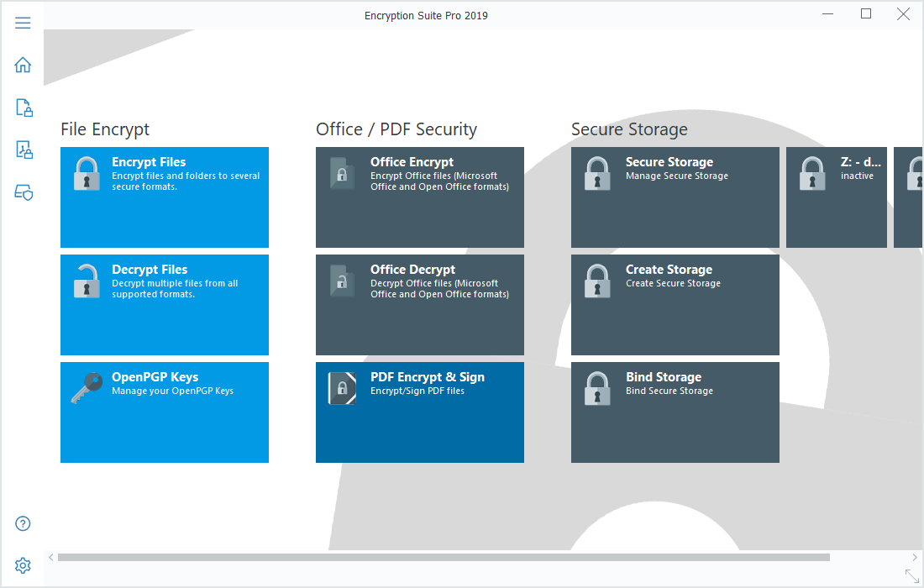Screen dimensions: 924x588
Task: Launch Office Encrypt tile
Action: 420,197
